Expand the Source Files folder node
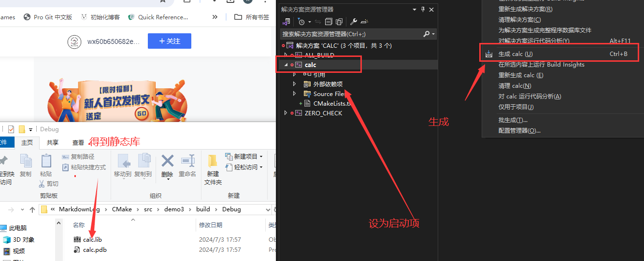Image resolution: width=644 pixels, height=261 pixels. [294, 94]
